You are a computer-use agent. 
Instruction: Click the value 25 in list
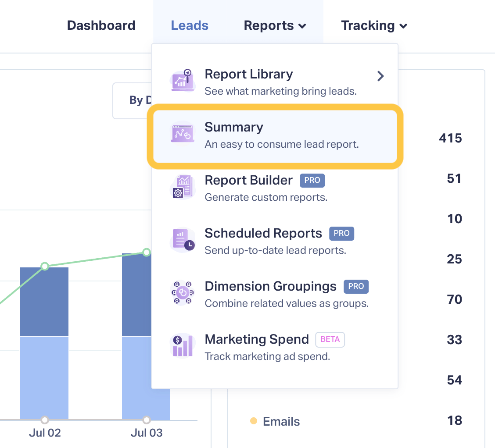click(x=454, y=259)
